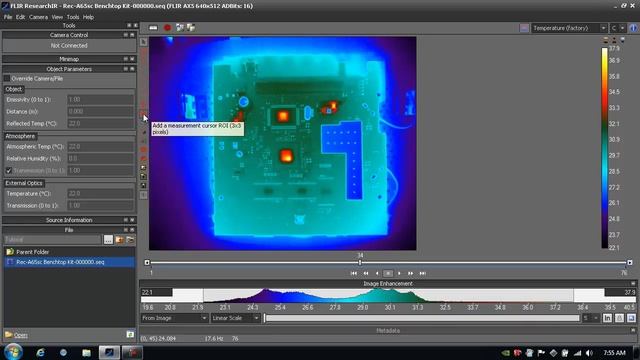Collapse the Minimap panel with its right button
Image resolution: width=640 pixels, height=360 pixels.
coord(132,59)
